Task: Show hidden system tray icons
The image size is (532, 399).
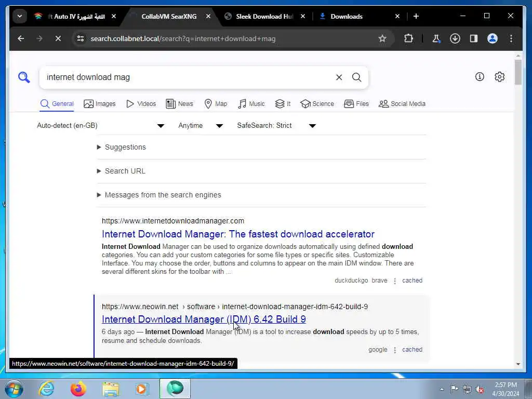Action: pos(442,389)
